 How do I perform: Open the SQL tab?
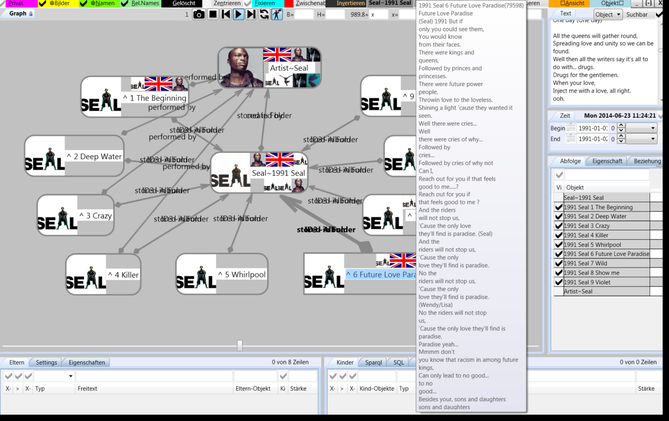click(x=398, y=362)
